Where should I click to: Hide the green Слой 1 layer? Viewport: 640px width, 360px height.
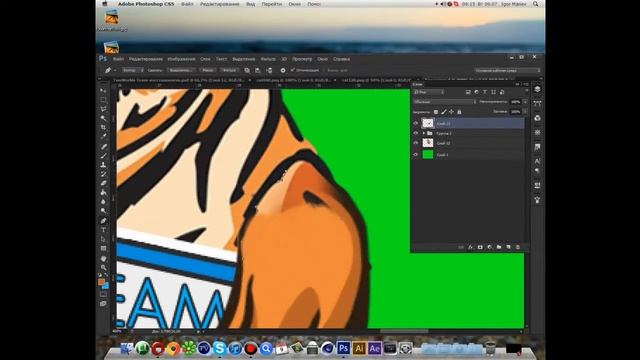(x=416, y=154)
